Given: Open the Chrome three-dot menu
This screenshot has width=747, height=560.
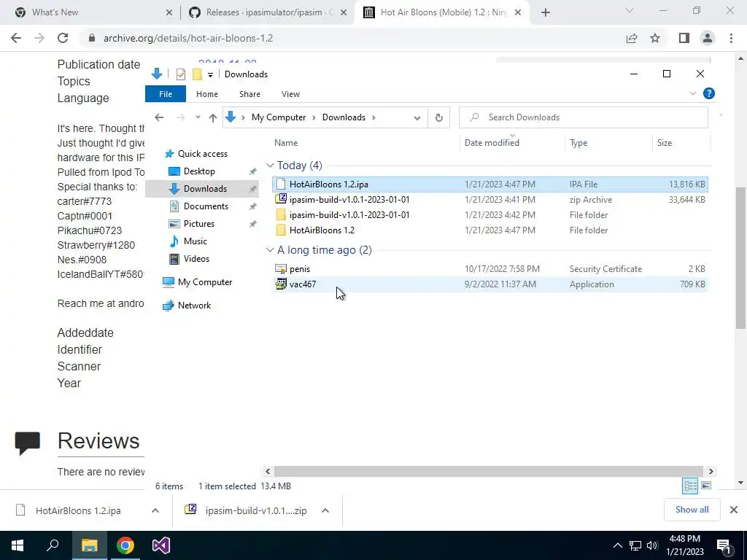Looking at the screenshot, I should (x=731, y=38).
